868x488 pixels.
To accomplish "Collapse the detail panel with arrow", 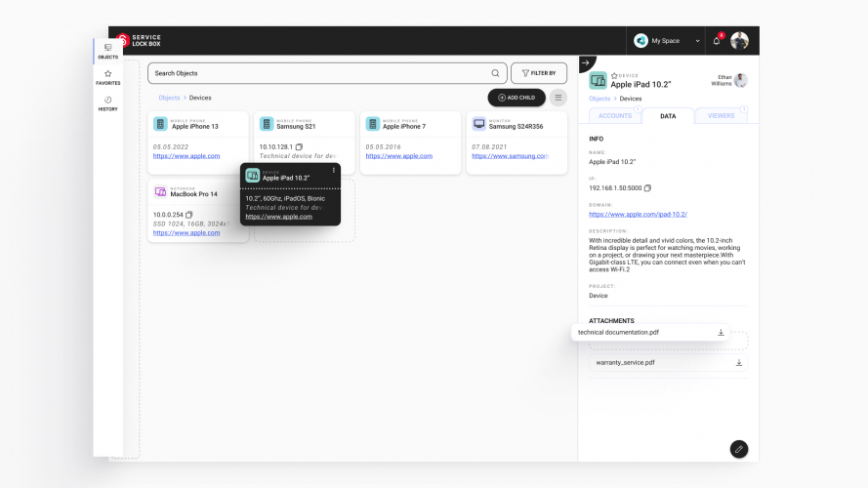I will (x=586, y=62).
